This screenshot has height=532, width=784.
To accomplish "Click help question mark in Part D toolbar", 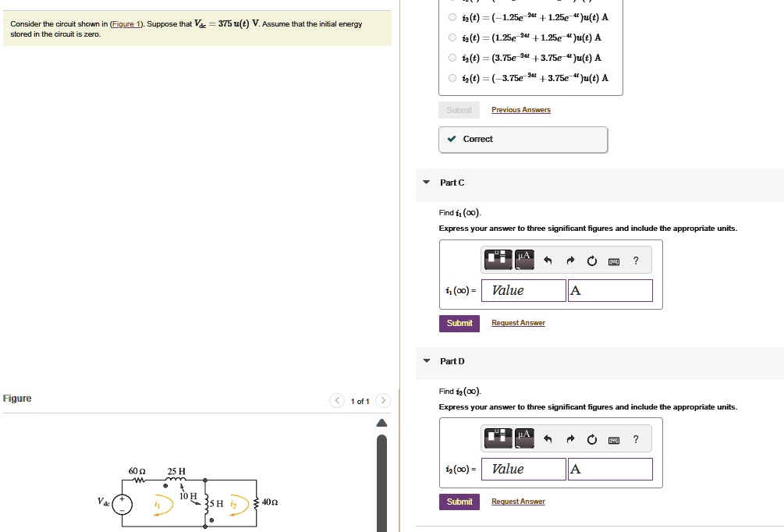I will 636,439.
